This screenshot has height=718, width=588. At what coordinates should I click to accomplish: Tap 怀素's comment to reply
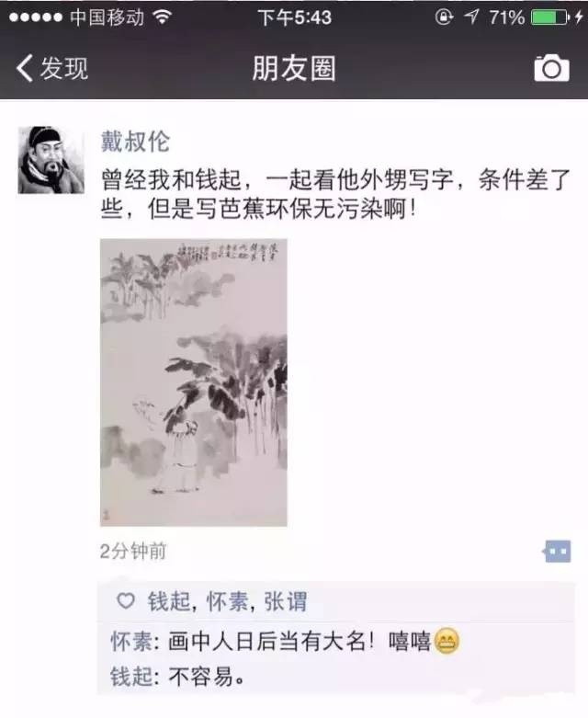(285, 641)
